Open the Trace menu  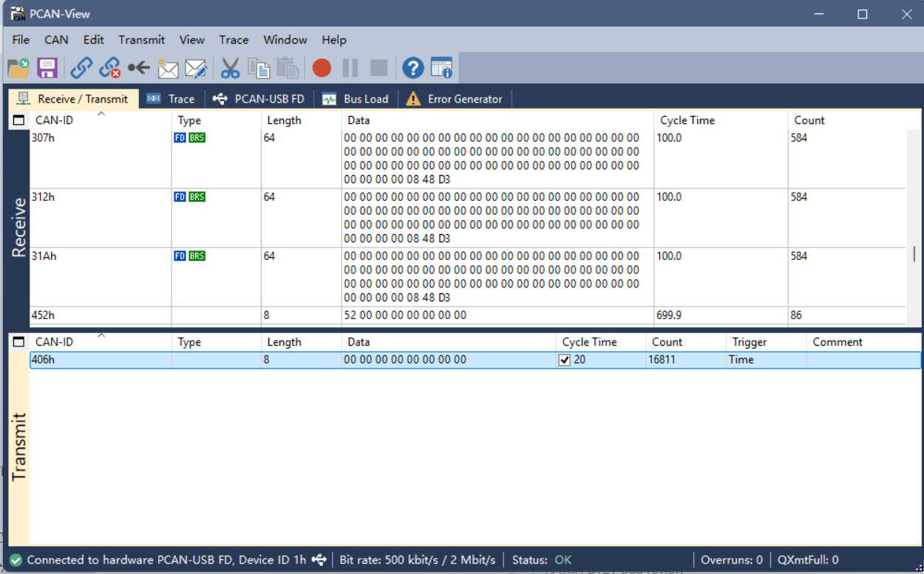click(x=234, y=40)
